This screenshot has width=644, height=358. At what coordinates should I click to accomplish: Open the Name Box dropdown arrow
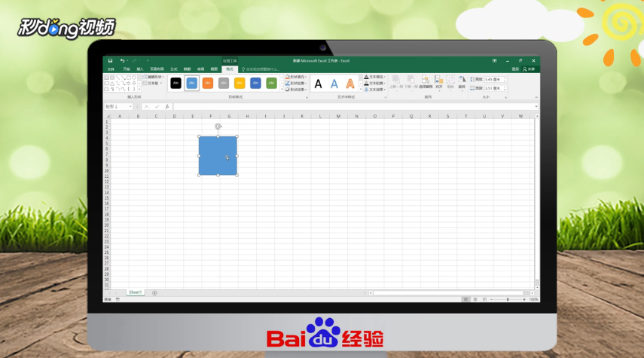(130, 106)
